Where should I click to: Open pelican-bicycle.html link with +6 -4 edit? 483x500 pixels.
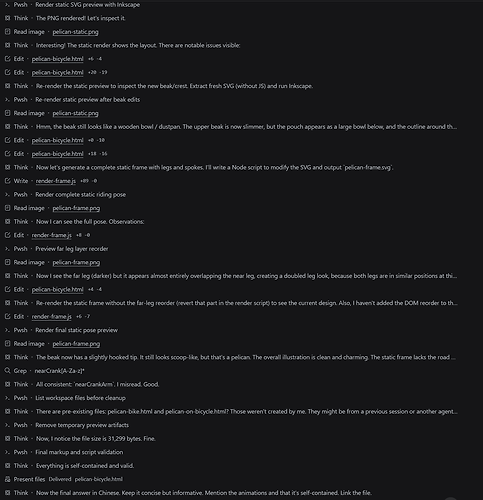57,59
